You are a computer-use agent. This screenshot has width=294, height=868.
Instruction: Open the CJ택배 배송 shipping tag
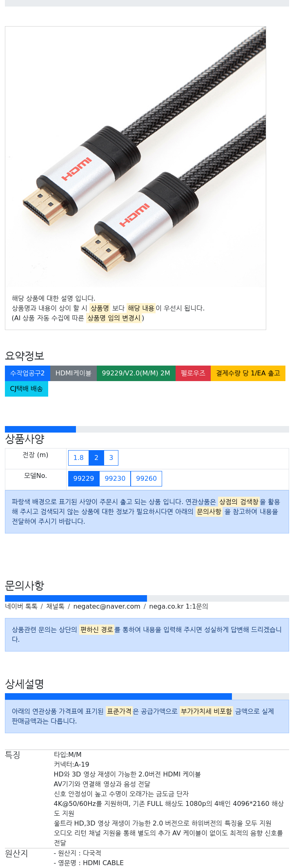pos(27,389)
